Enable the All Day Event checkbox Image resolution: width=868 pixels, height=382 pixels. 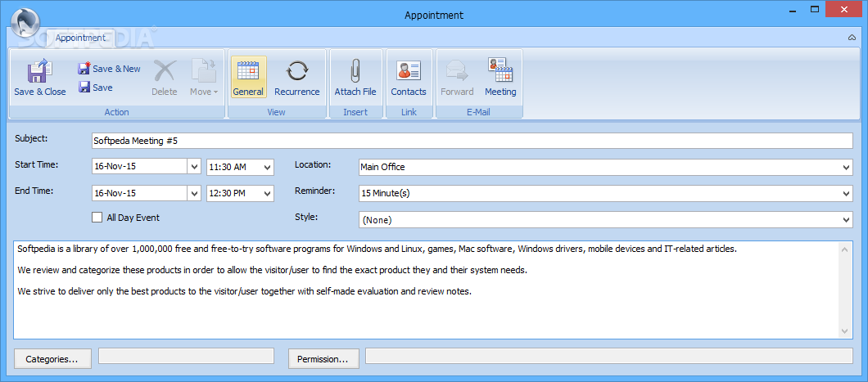coord(97,218)
